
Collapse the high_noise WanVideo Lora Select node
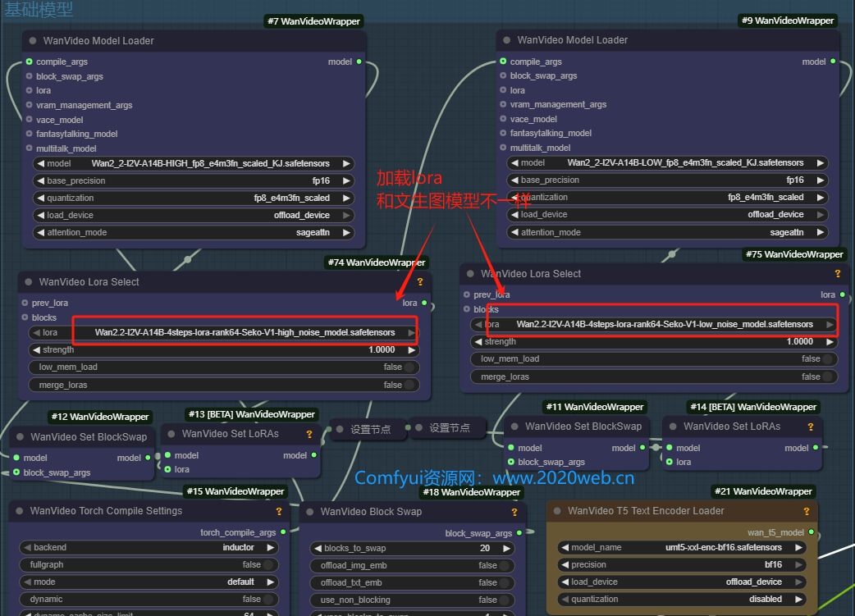[x=29, y=282]
